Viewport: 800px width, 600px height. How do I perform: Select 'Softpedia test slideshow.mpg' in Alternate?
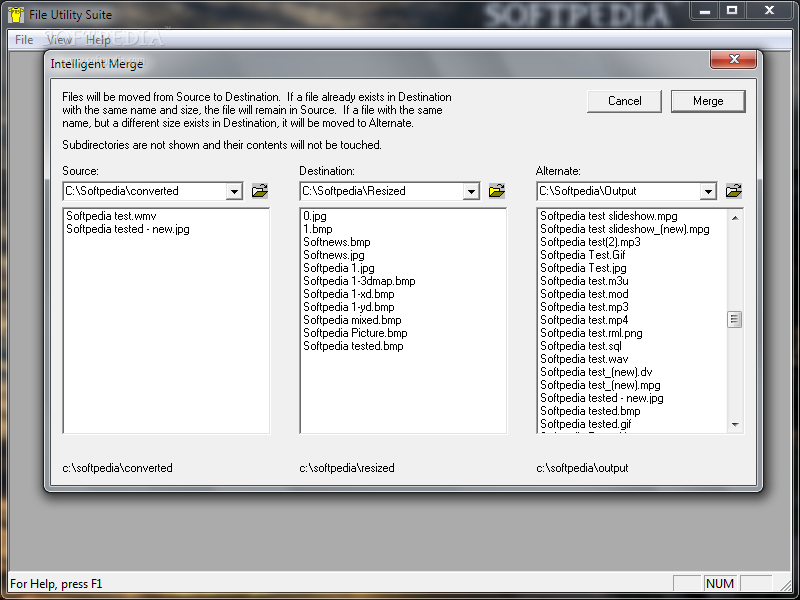609,216
